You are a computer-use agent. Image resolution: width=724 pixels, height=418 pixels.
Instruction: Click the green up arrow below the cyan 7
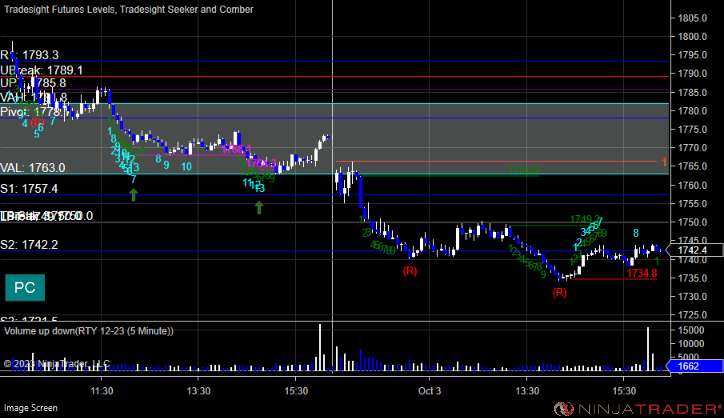coord(133,195)
